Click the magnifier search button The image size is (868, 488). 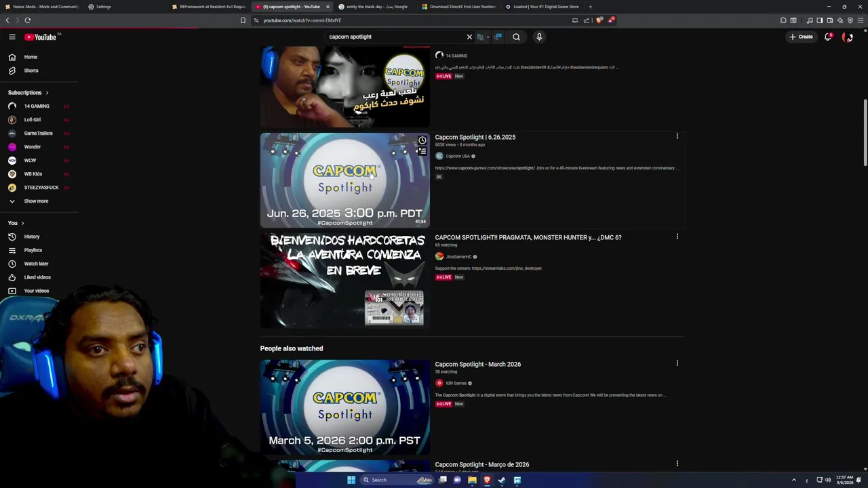516,37
